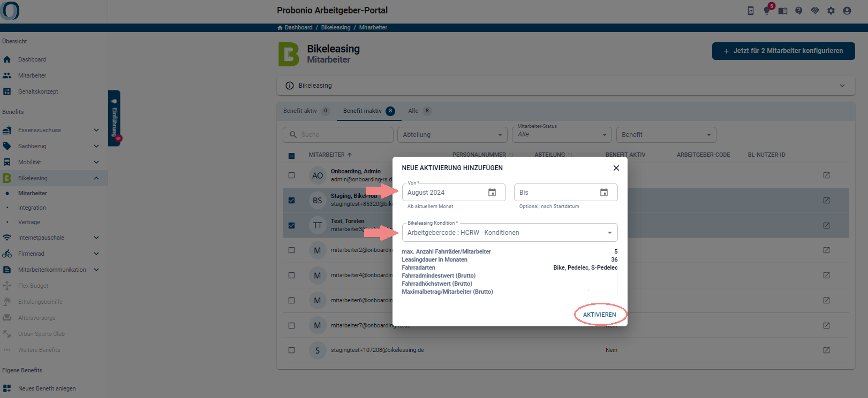
Task: Go to Bikeleasing via breadcrumb link
Action: (336, 28)
